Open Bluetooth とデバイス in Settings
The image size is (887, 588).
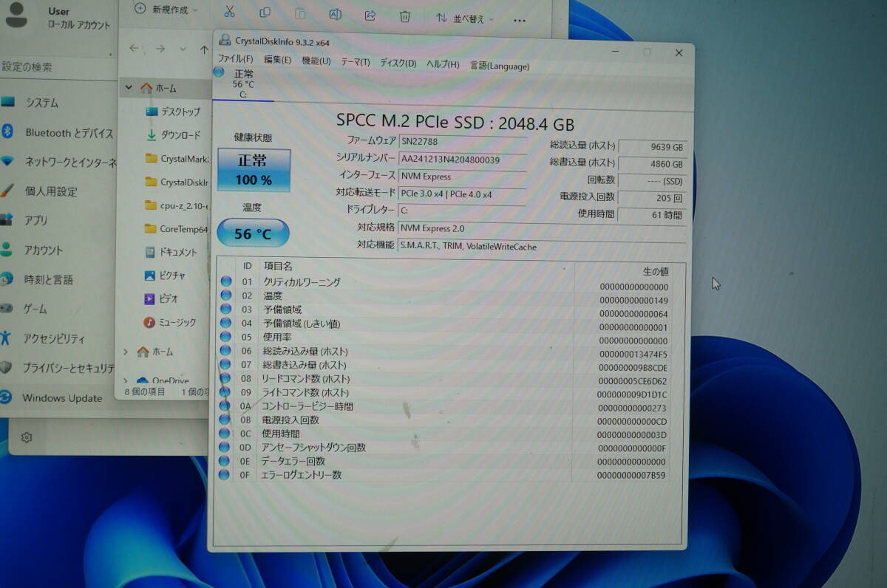point(57,133)
